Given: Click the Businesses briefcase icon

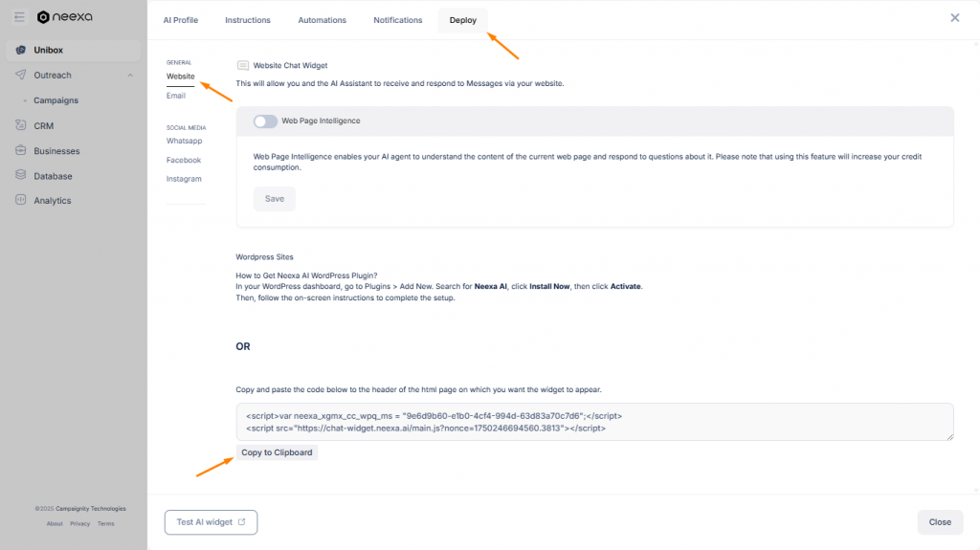Looking at the screenshot, I should click(21, 151).
